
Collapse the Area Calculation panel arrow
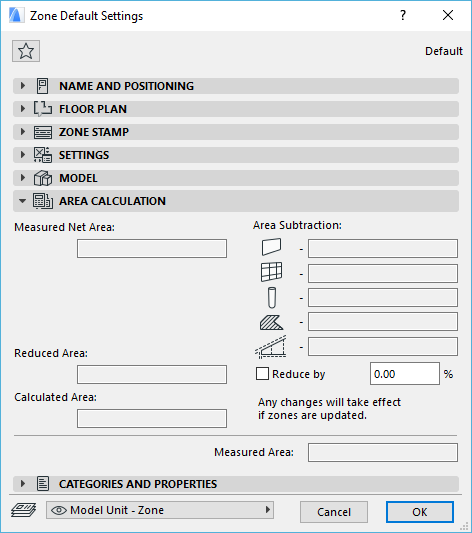(22, 201)
